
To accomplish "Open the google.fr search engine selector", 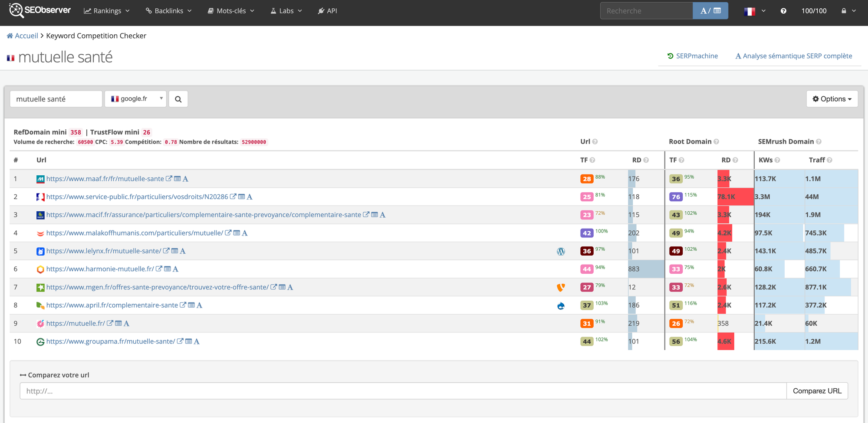I will coord(135,99).
